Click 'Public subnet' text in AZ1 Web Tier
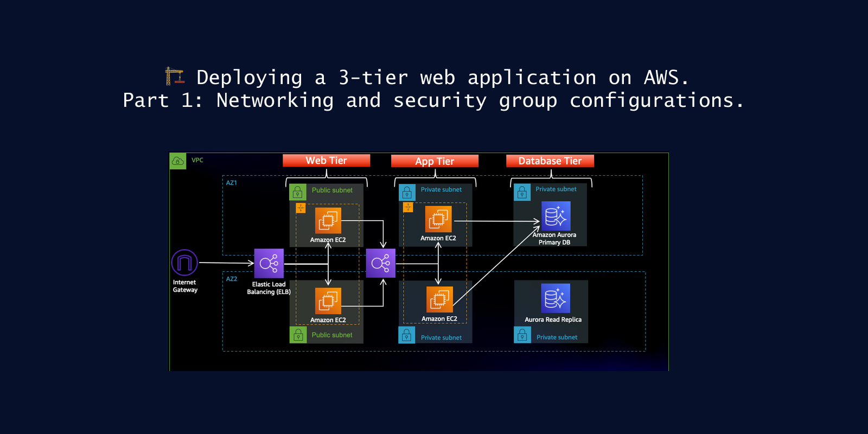 pos(332,190)
